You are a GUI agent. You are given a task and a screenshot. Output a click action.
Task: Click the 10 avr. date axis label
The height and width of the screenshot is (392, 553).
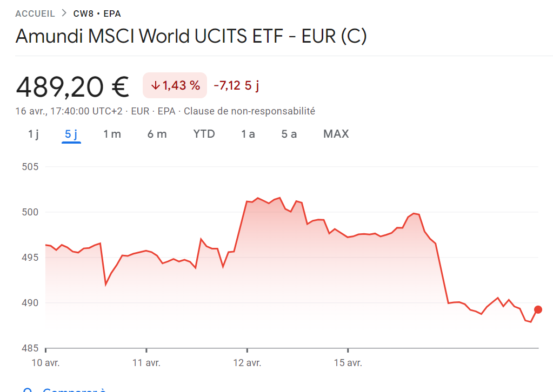point(45,362)
